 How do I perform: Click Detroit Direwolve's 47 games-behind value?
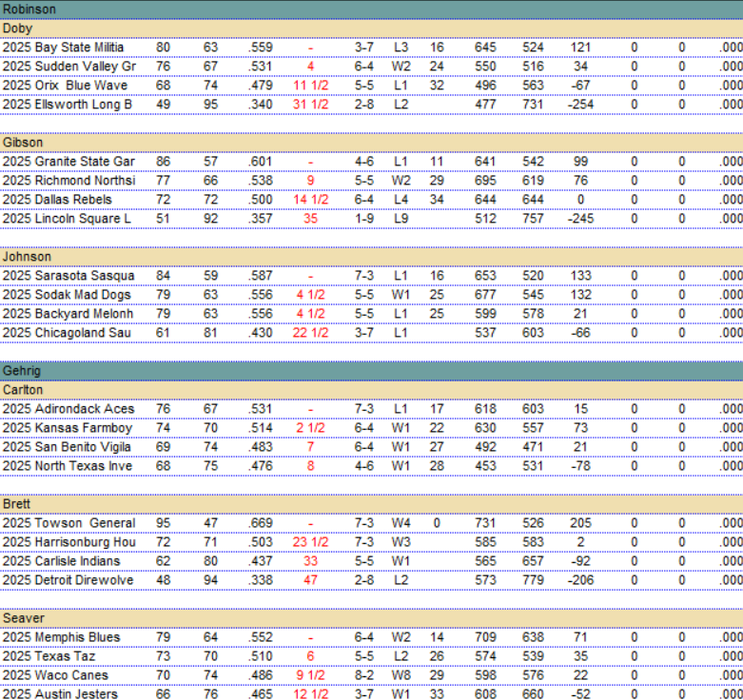(x=310, y=580)
